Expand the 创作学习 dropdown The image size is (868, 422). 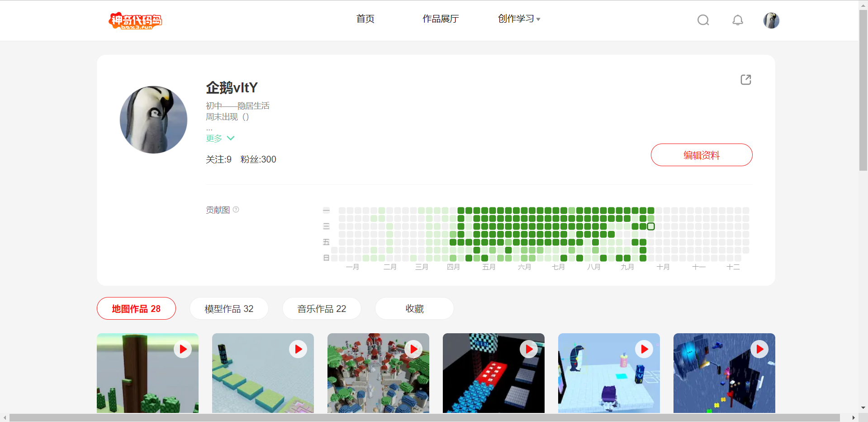519,19
